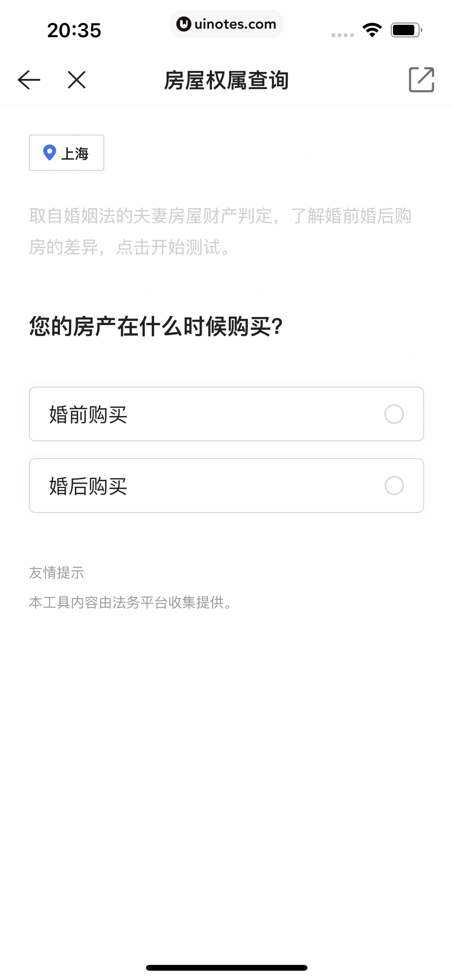Screen dimensions: 453x980
Task: Click the uinotes.com address pill
Action: (226, 24)
